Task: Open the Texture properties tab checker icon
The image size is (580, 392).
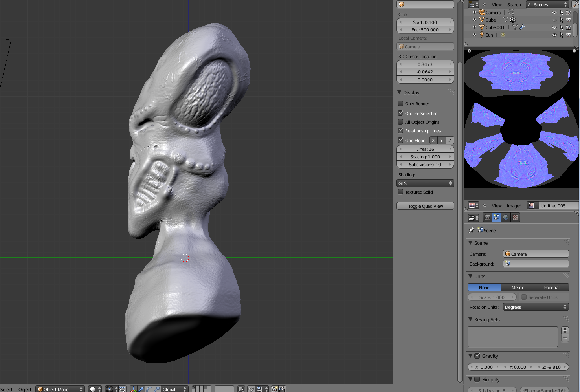Action: pyautogui.click(x=515, y=217)
